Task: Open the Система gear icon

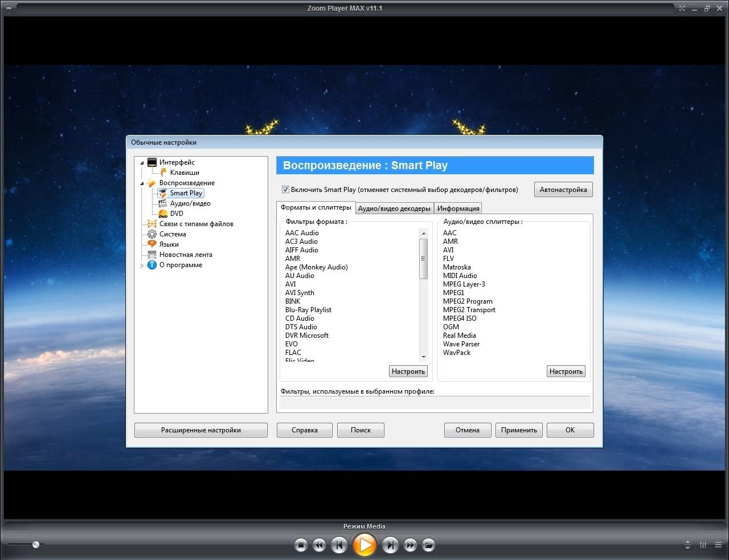Action: point(152,234)
